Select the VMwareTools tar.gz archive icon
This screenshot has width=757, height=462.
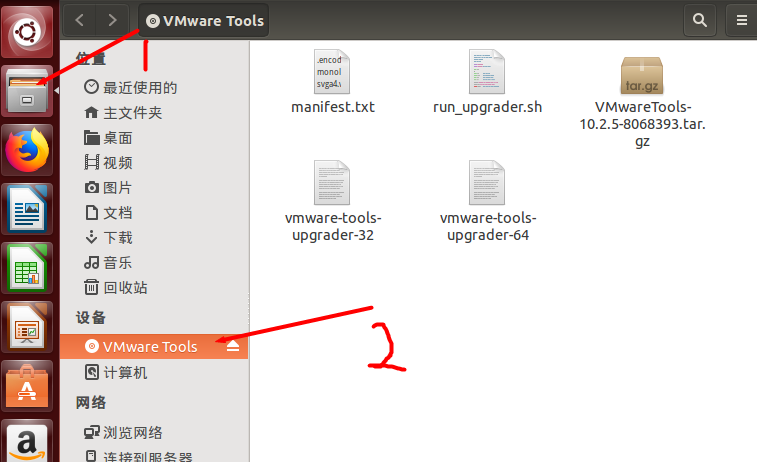pos(642,75)
